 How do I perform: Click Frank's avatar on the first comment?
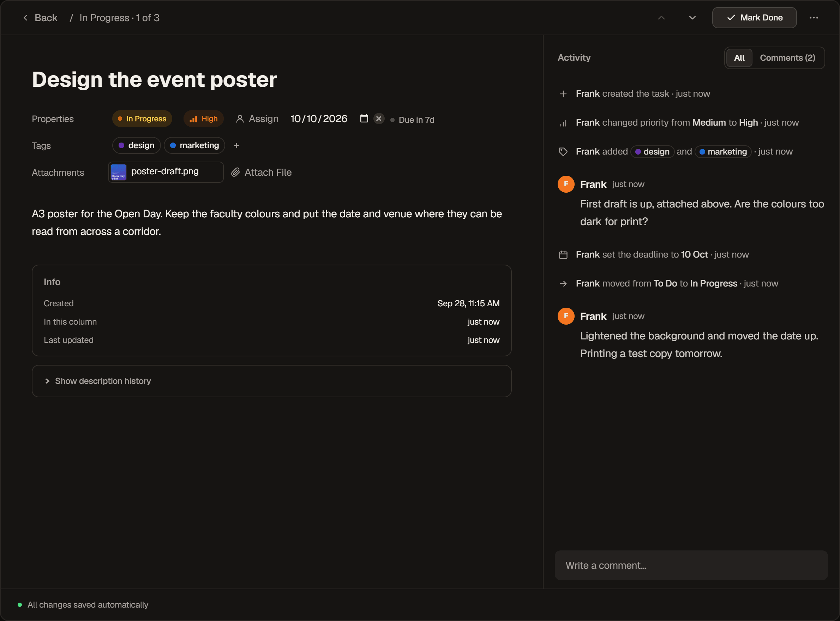[566, 184]
